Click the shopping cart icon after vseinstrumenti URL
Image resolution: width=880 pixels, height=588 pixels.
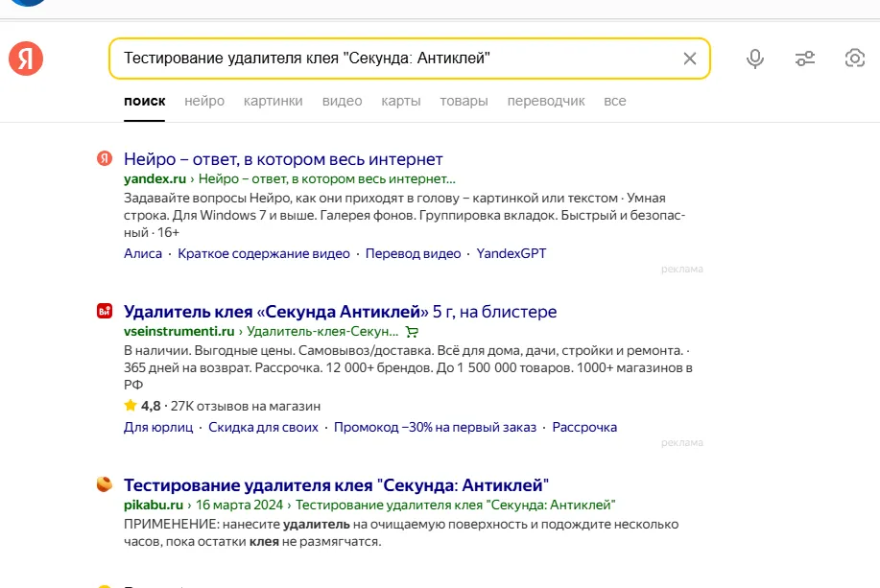click(412, 332)
